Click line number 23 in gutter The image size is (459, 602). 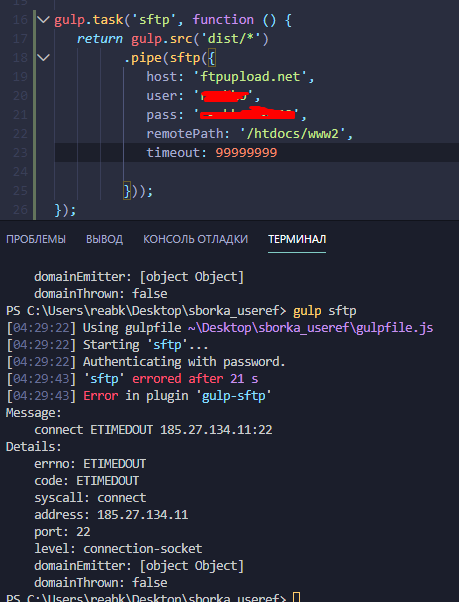(x=20, y=153)
